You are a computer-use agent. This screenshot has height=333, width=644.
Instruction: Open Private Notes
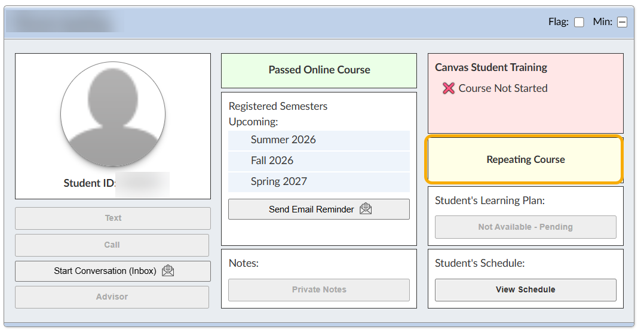pyautogui.click(x=319, y=290)
